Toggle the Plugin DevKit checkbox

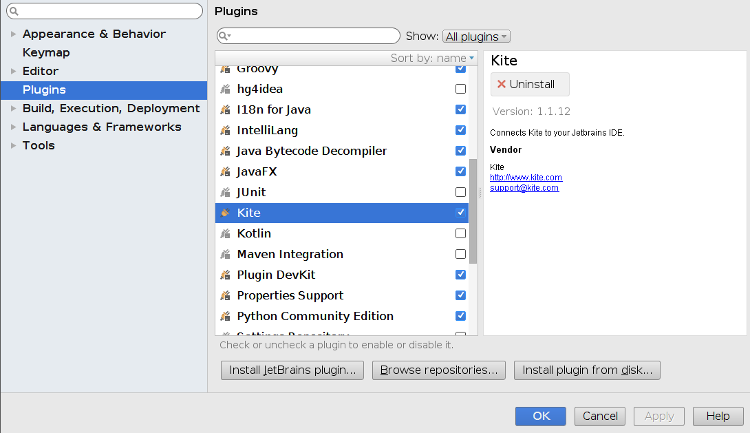click(x=461, y=275)
